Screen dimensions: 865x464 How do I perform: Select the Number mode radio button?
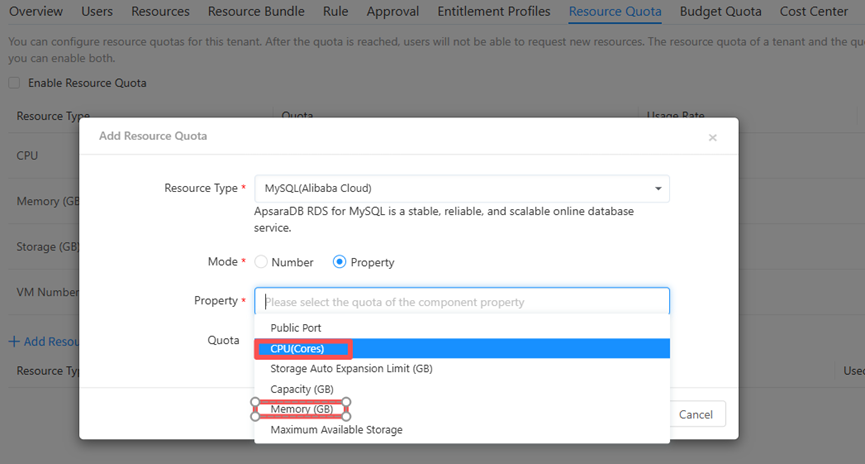pyautogui.click(x=261, y=262)
